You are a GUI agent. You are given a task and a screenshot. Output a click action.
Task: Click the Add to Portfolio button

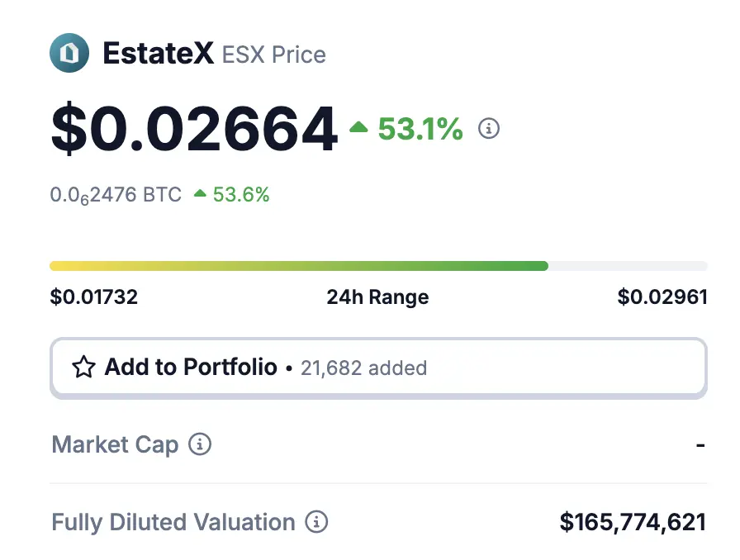click(x=378, y=368)
